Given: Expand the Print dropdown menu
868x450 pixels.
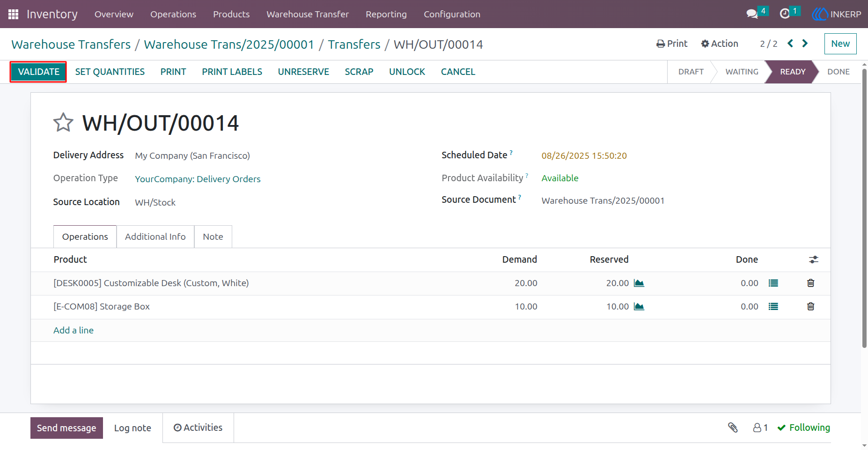Looking at the screenshot, I should [672, 44].
